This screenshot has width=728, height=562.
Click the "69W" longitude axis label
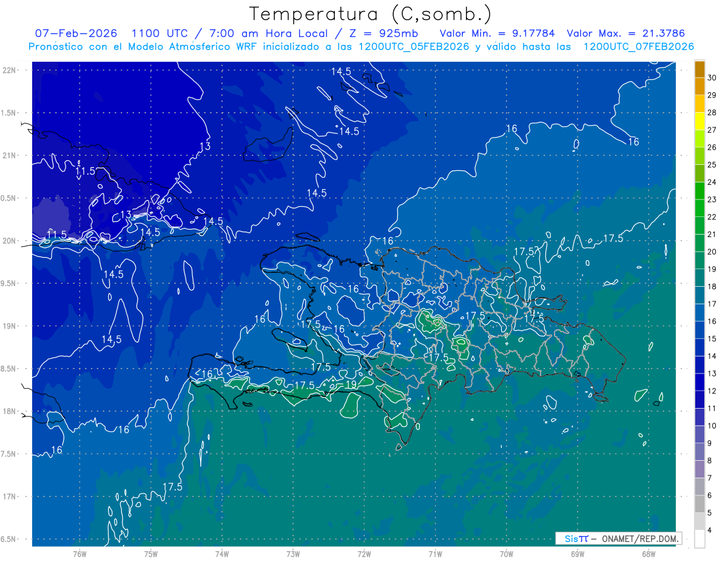coord(578,554)
